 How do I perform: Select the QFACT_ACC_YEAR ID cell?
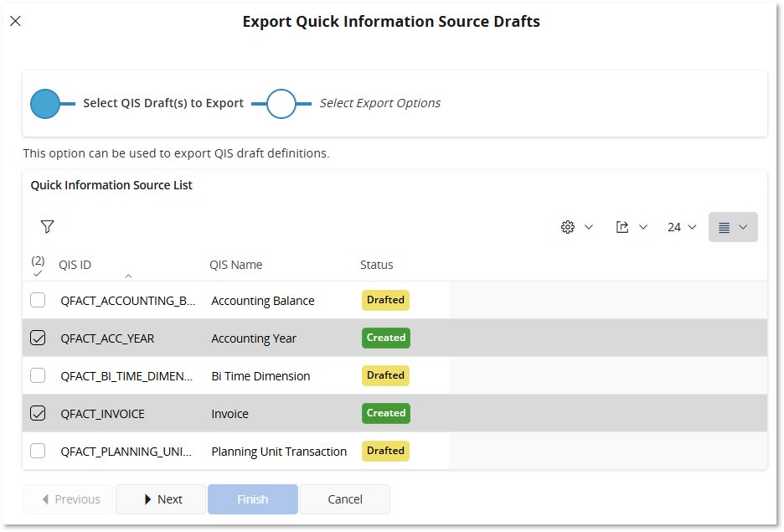coord(107,338)
